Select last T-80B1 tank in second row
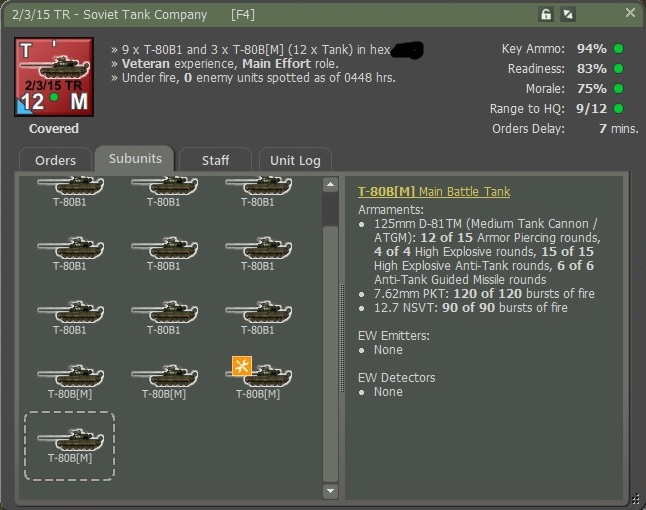646x510 pixels. click(258, 254)
